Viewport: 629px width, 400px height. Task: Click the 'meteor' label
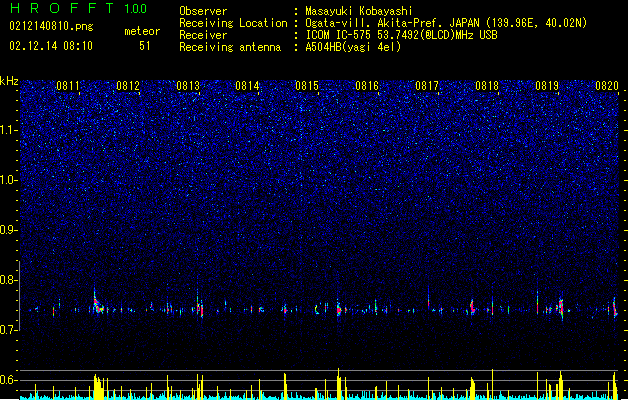(x=142, y=31)
